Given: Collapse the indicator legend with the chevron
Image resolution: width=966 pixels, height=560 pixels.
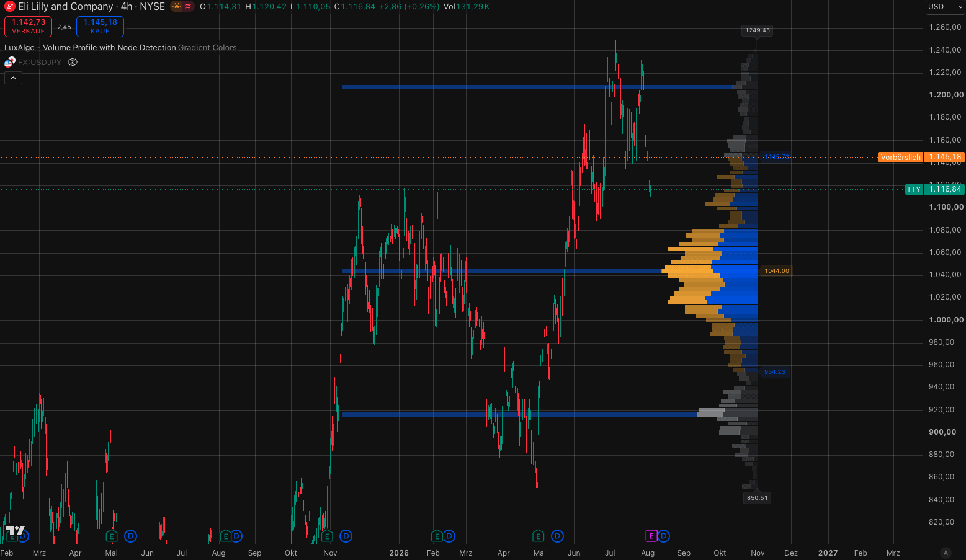Looking at the screenshot, I should [13, 78].
